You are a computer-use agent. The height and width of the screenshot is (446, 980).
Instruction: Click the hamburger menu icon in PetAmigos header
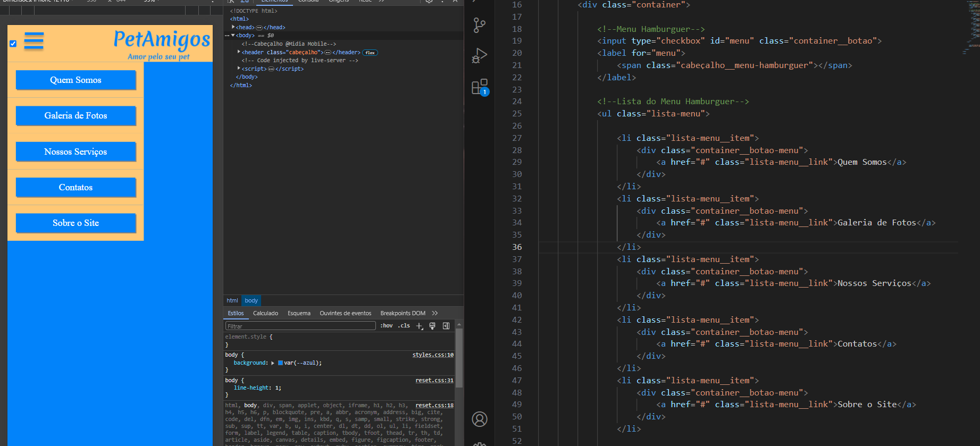[34, 41]
